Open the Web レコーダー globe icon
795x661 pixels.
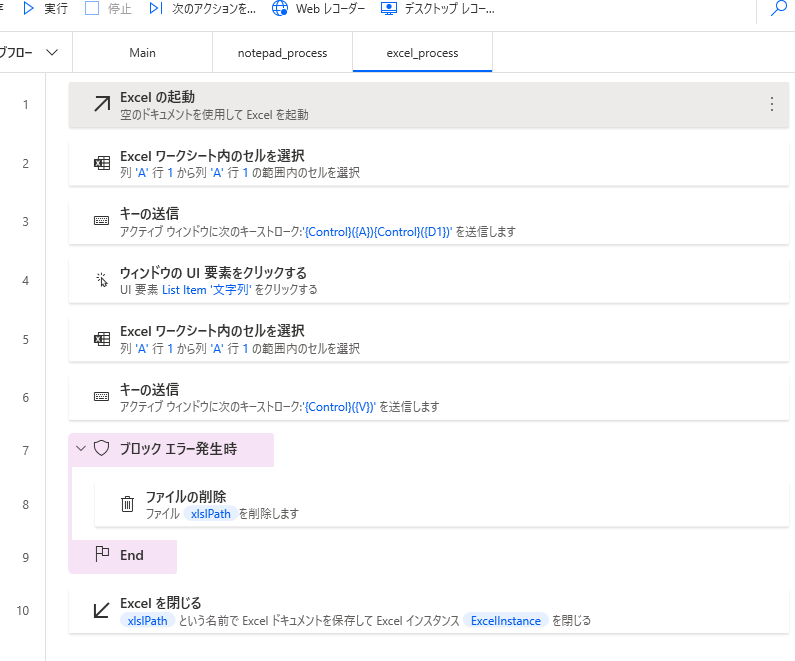click(x=278, y=9)
